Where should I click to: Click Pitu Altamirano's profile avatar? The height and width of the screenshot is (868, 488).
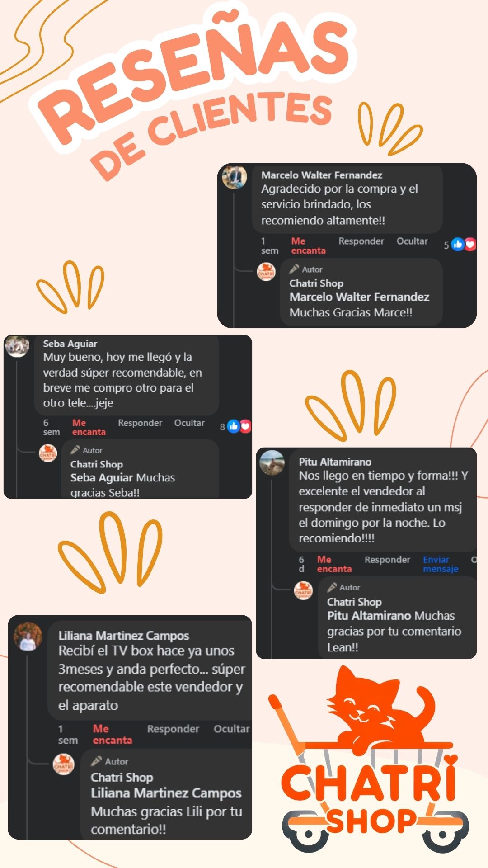(x=272, y=463)
